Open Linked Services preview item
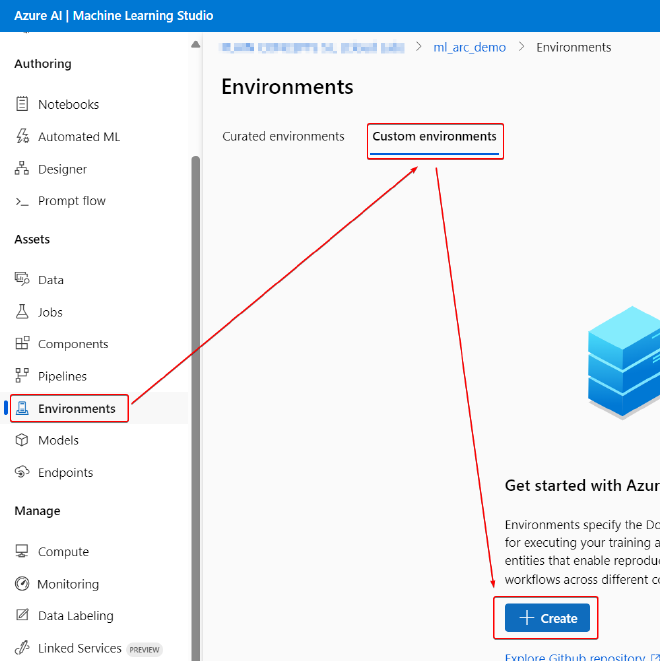This screenshot has height=661, width=660. point(80,648)
